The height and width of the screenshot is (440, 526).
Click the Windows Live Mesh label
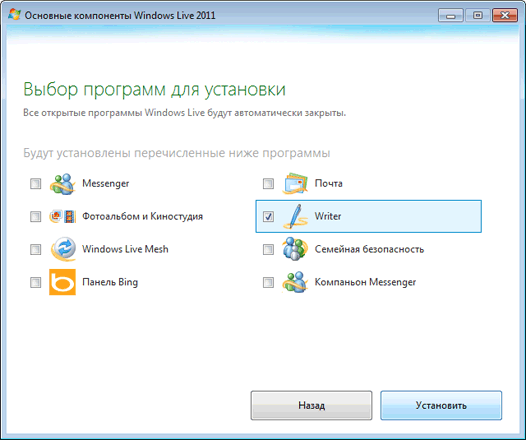click(x=125, y=249)
